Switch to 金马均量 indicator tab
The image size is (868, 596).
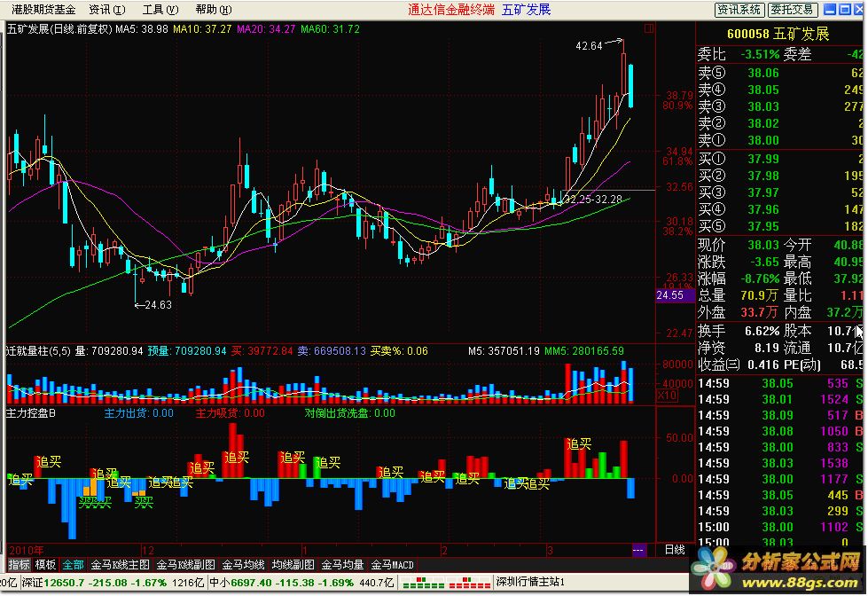pyautogui.click(x=342, y=564)
